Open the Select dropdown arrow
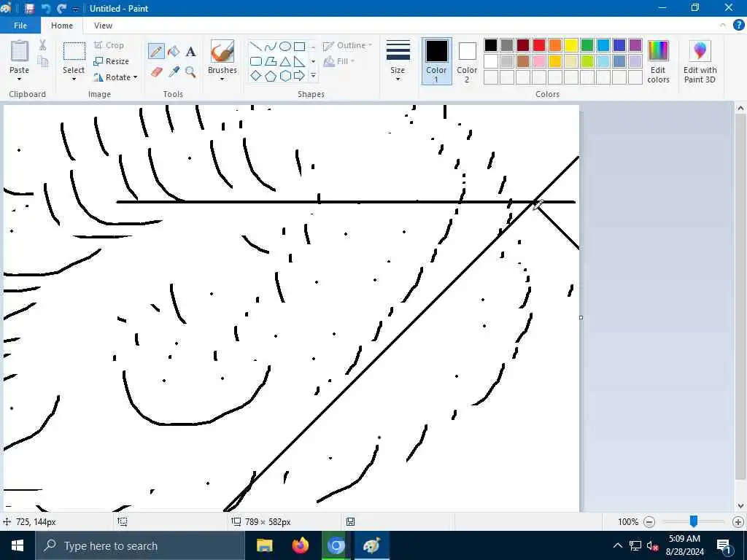 coord(74,79)
